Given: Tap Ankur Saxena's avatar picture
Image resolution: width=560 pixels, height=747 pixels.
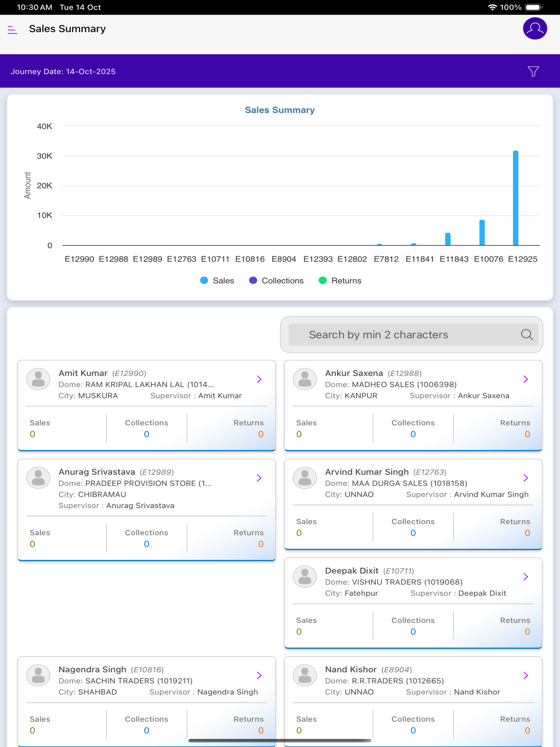Looking at the screenshot, I should click(x=304, y=379).
